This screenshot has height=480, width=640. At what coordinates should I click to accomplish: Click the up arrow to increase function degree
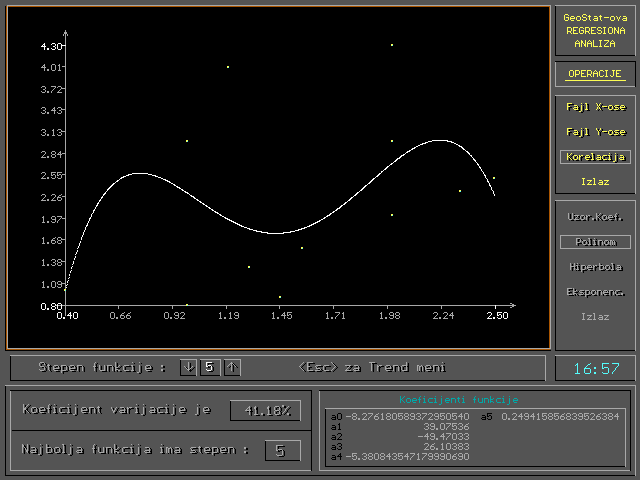(232, 367)
